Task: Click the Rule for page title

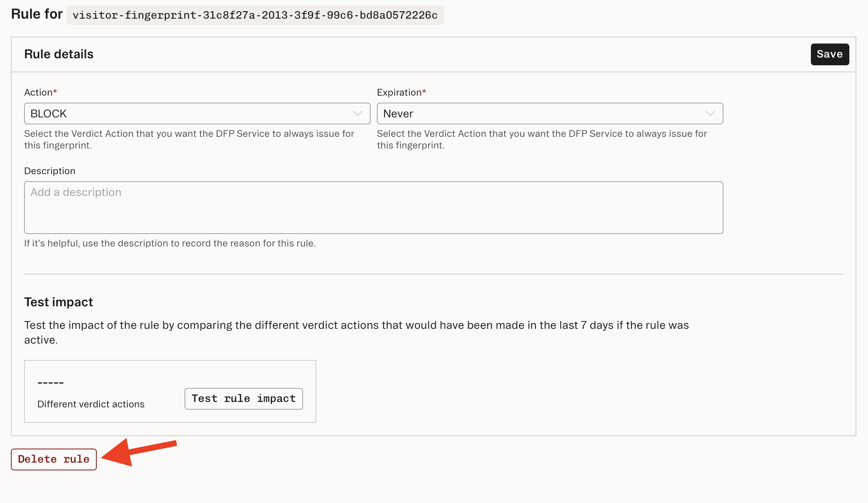Action: 37,14
